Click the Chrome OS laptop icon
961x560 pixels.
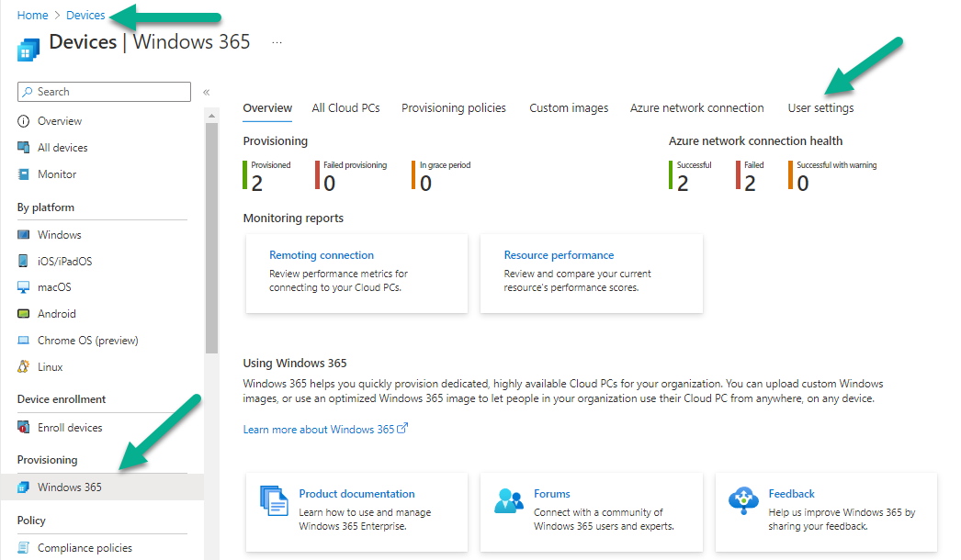(23, 340)
